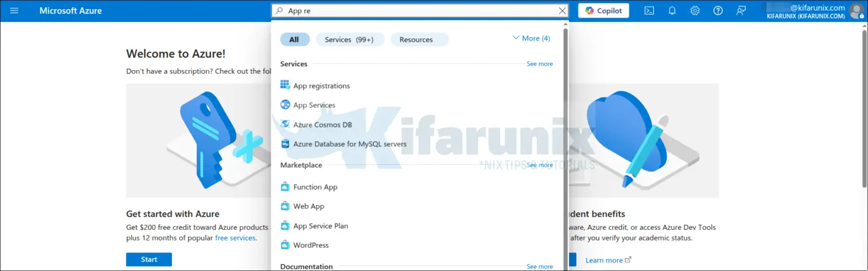This screenshot has width=868, height=271.
Task: Click the Copilot button
Action: 603,11
